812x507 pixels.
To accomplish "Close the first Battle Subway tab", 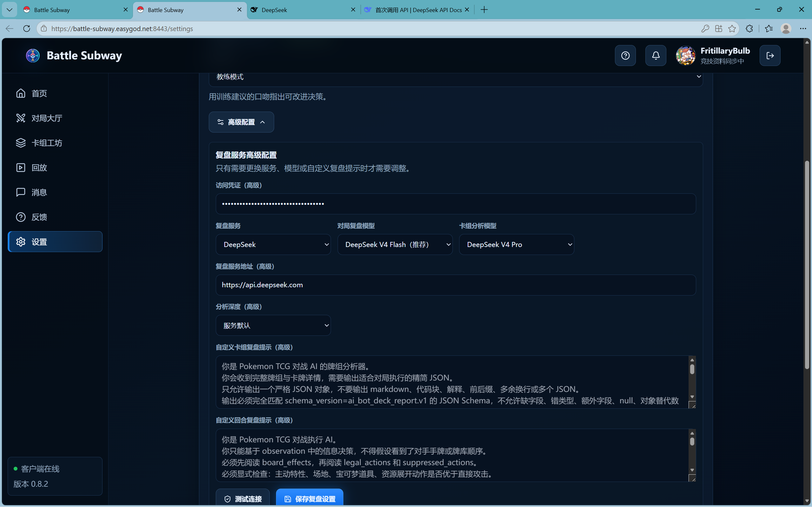I will point(125,10).
